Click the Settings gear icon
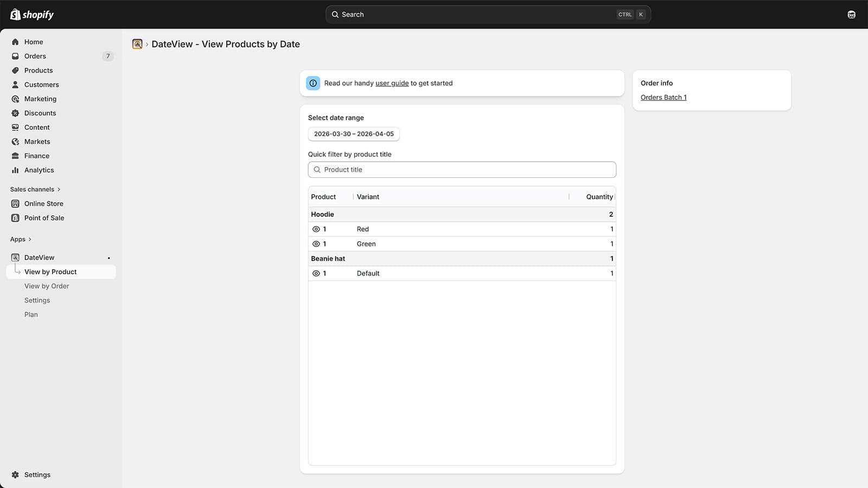Screen dimensions: 868x488 (15, 474)
